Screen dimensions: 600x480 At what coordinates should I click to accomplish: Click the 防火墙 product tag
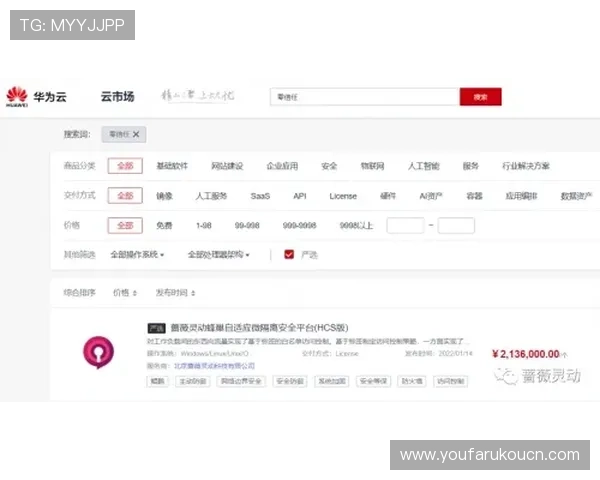tap(412, 381)
